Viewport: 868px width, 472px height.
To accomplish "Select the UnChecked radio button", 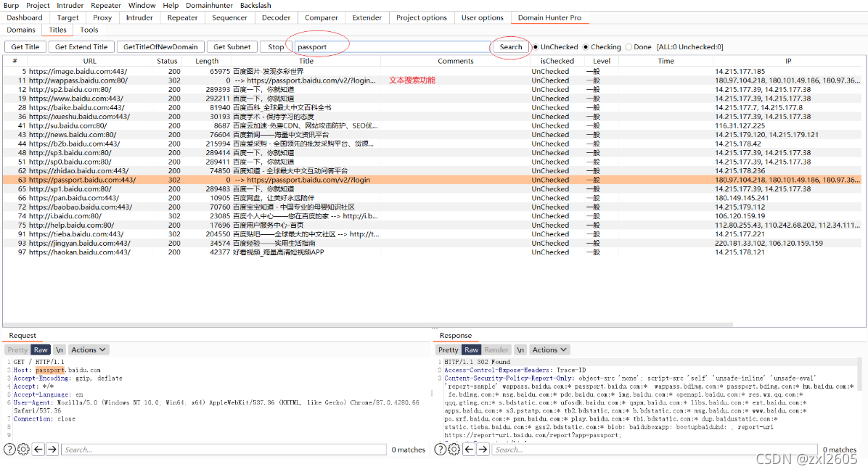I will point(536,47).
